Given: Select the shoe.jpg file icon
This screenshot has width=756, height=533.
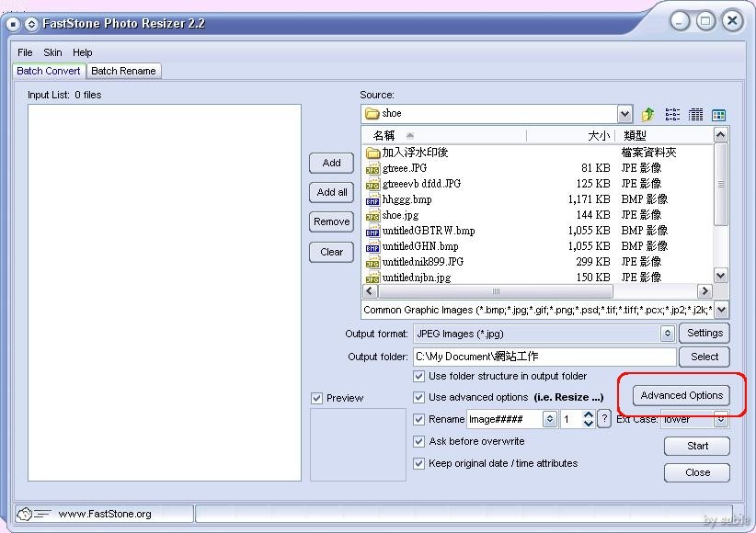Looking at the screenshot, I should click(x=372, y=215).
